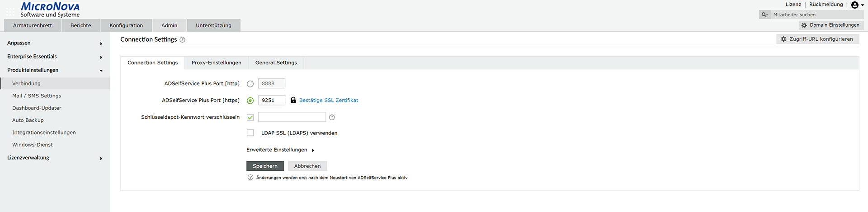The height and width of the screenshot is (212, 868).
Task: Open the Bestätige SSL Zertifikat link
Action: tap(329, 101)
